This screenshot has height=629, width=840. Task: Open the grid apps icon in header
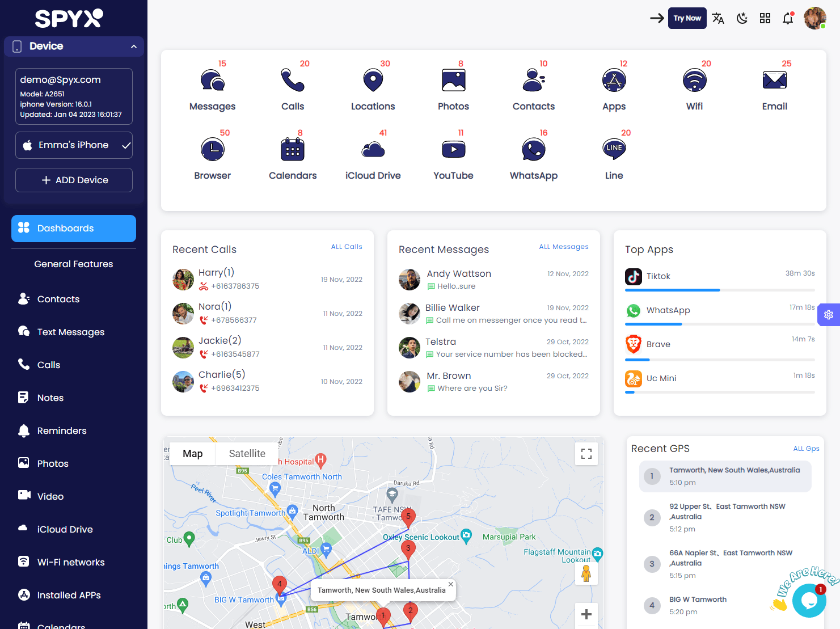(765, 18)
